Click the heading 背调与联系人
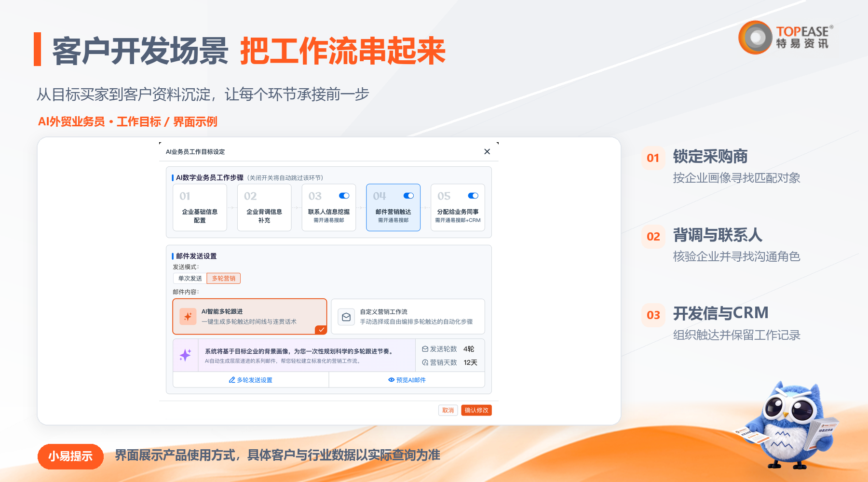868x482 pixels. click(x=718, y=235)
